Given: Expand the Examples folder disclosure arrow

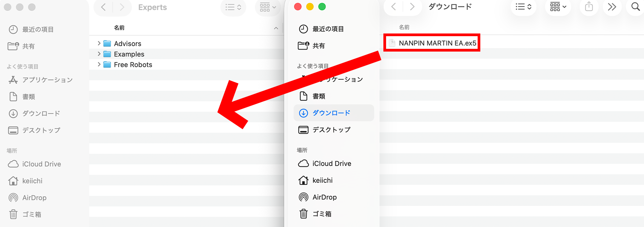Looking at the screenshot, I should [99, 54].
